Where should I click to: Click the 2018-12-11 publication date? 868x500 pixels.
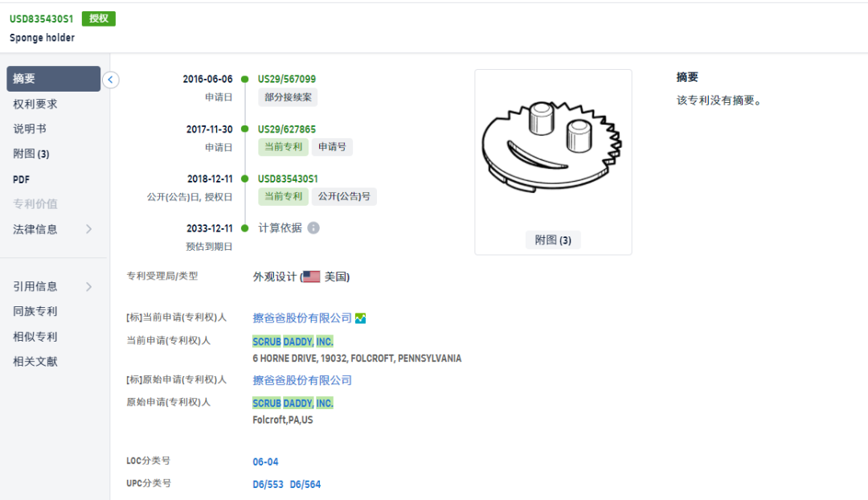click(210, 178)
